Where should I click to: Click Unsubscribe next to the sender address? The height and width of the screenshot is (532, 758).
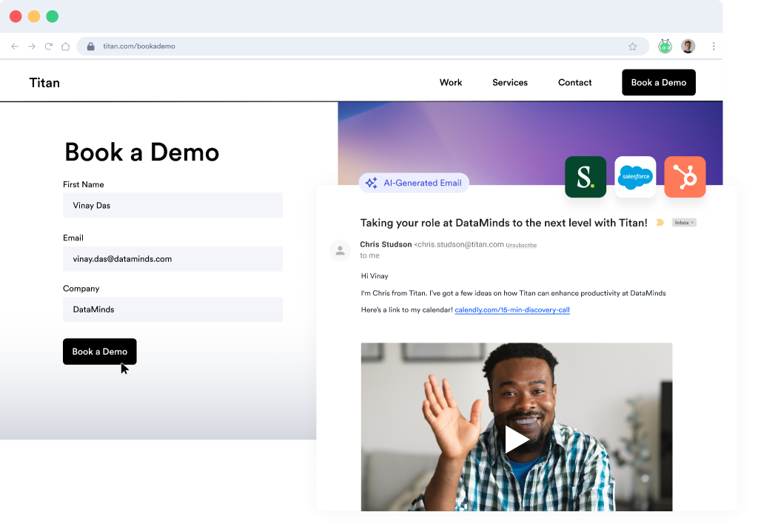coord(520,245)
